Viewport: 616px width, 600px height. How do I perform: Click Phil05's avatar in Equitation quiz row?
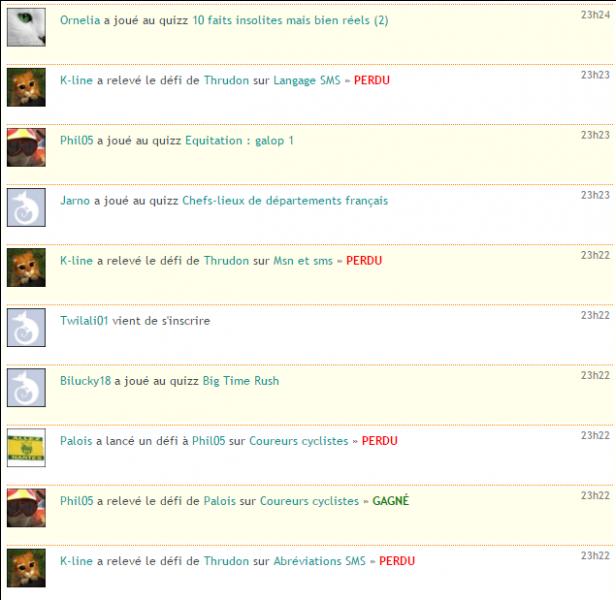pos(26,148)
